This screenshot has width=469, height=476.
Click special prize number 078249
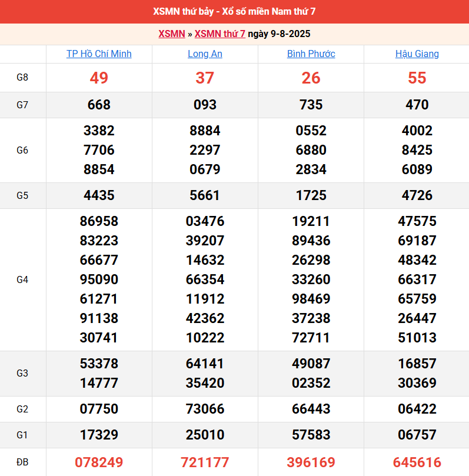click(x=99, y=462)
